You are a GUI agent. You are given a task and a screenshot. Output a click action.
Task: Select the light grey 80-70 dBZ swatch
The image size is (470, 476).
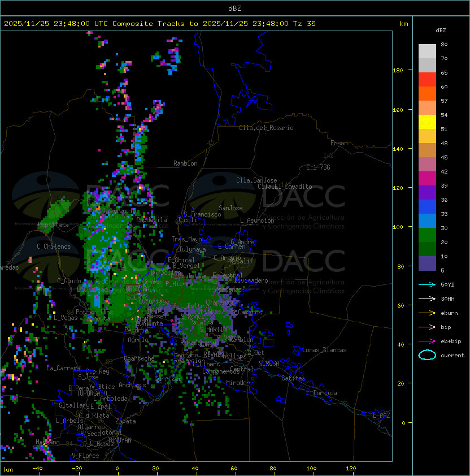(x=427, y=51)
